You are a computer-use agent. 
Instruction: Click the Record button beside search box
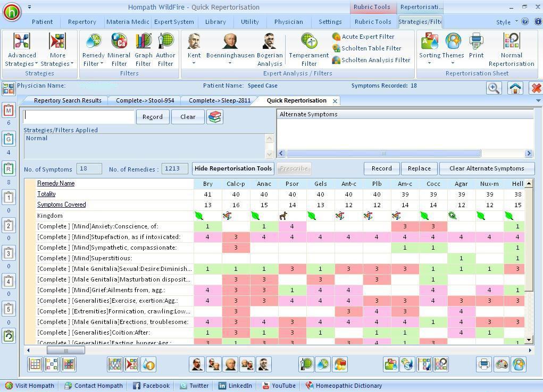coord(153,117)
